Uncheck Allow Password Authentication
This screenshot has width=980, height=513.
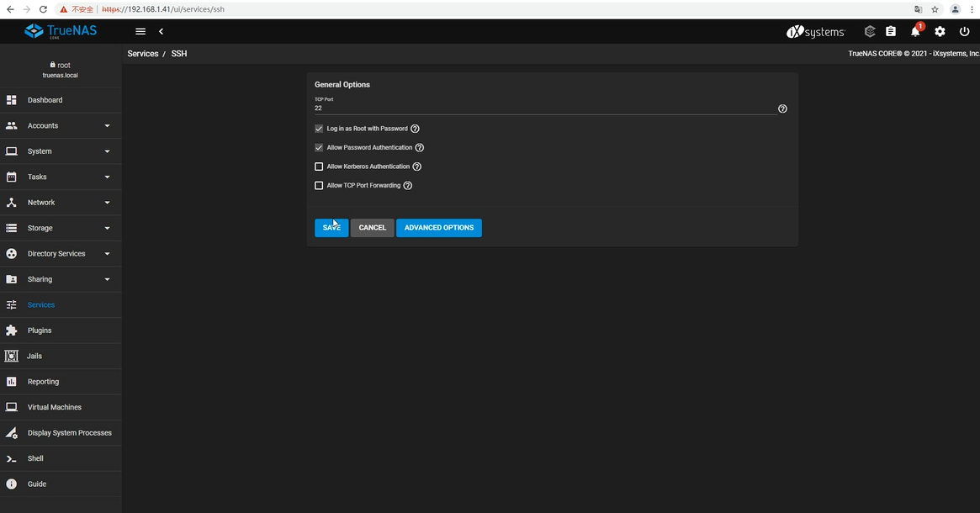point(319,148)
